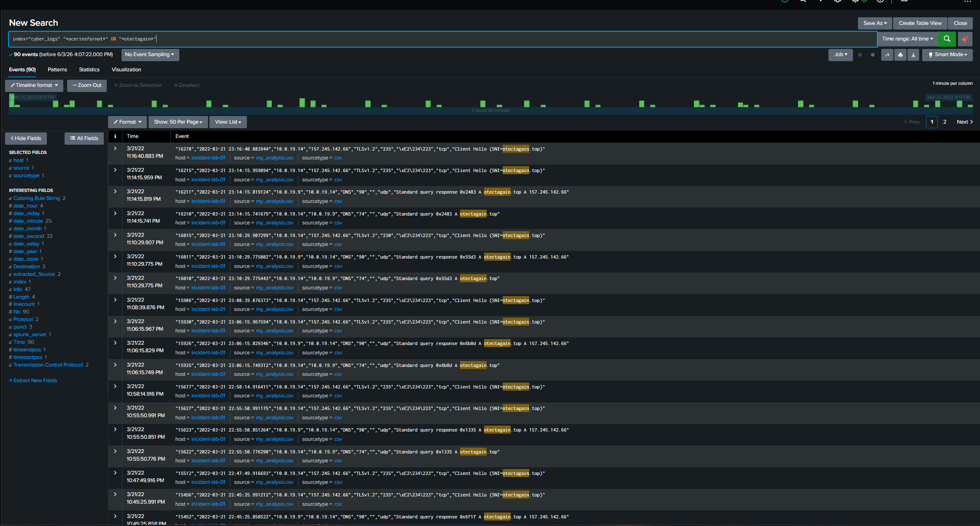This screenshot has width=980, height=526.
Task: Click the Event column header
Action: pyautogui.click(x=182, y=136)
